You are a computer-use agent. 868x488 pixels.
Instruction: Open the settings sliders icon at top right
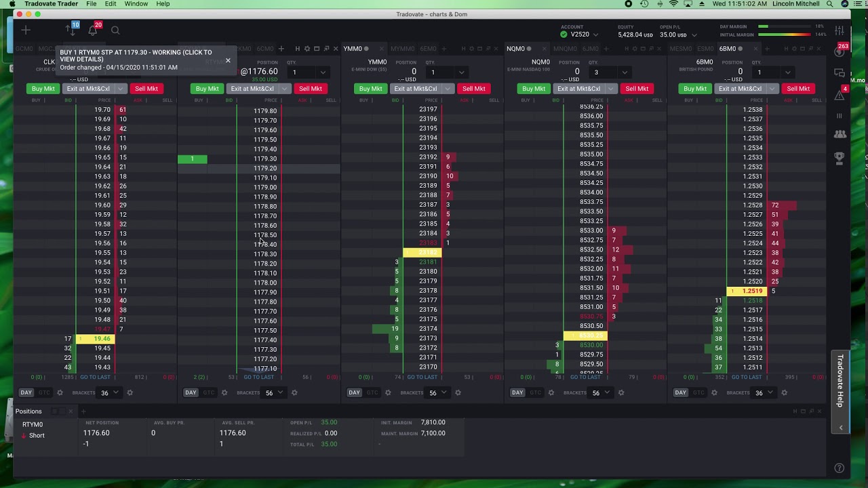pos(840,30)
